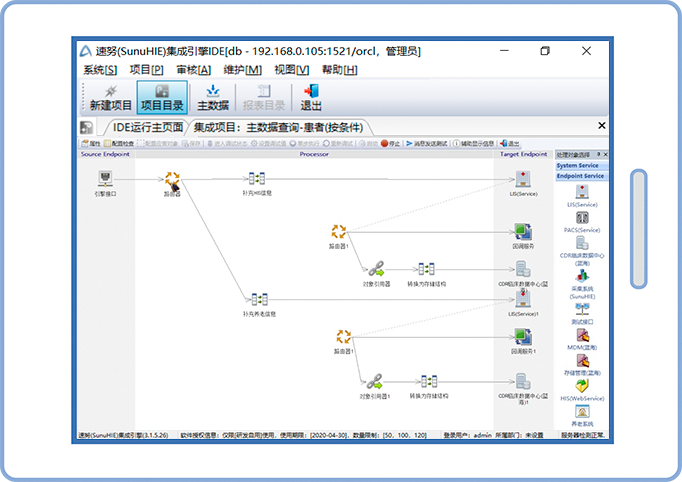The height and width of the screenshot is (482, 682).
Task: Select the 引擎接口 source endpoint node
Action: 106,180
